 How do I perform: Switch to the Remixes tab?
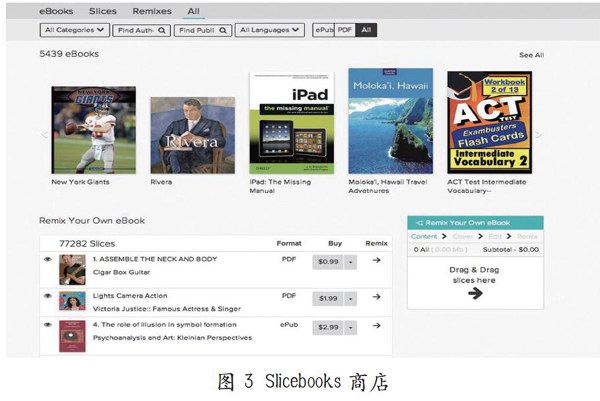point(152,11)
